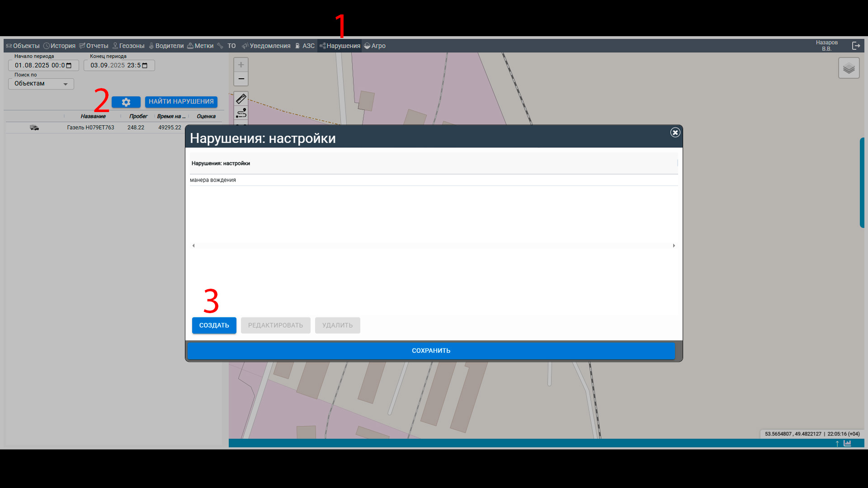The height and width of the screenshot is (488, 868).
Task: Click the logout icon at top right
Action: click(856, 46)
